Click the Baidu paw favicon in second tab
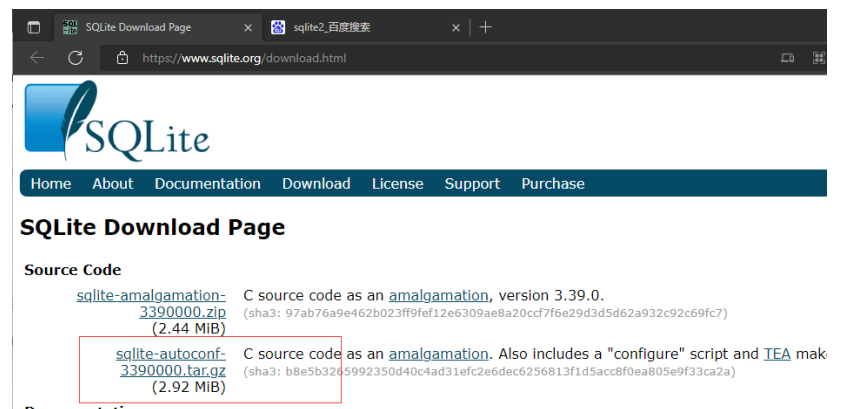Viewport: 843px width, 409px height. 278,27
